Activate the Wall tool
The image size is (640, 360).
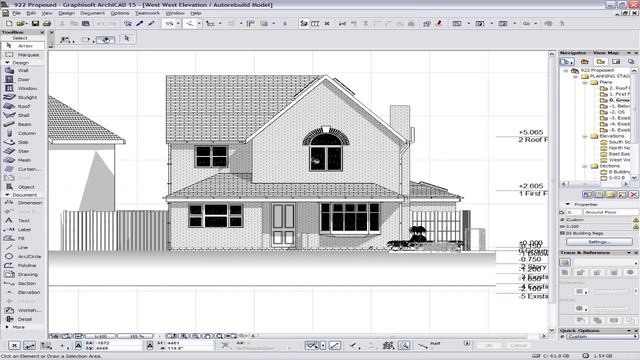coord(22,71)
